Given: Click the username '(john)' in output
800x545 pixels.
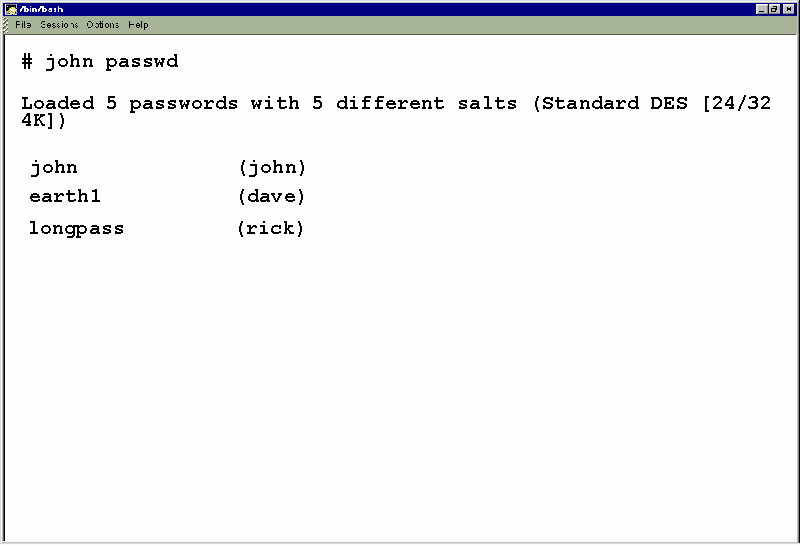Looking at the screenshot, I should pyautogui.click(x=272, y=167).
